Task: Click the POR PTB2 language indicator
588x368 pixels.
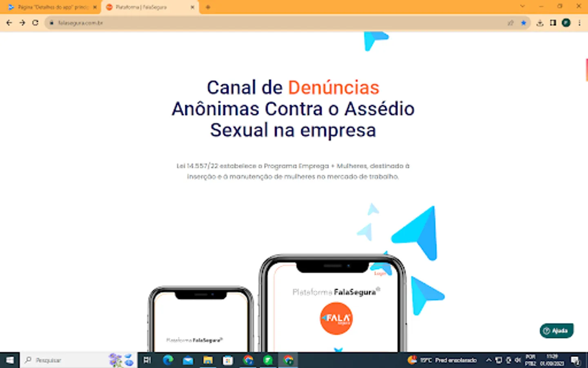Action: (x=530, y=360)
